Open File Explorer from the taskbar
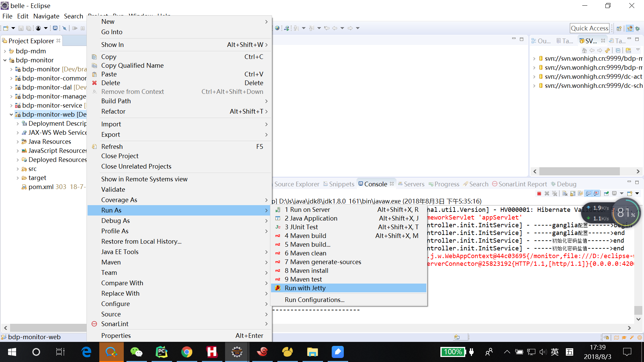 click(312, 352)
